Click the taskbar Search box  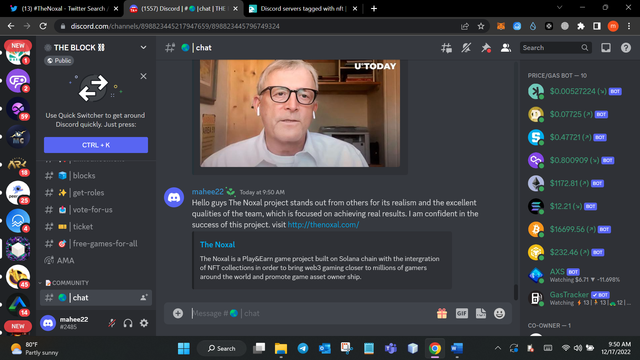click(222, 348)
